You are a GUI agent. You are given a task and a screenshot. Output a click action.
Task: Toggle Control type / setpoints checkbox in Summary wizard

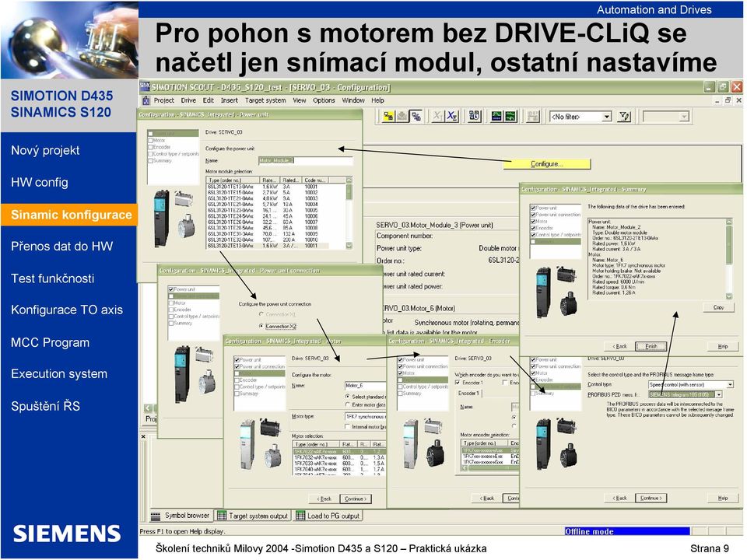533,235
